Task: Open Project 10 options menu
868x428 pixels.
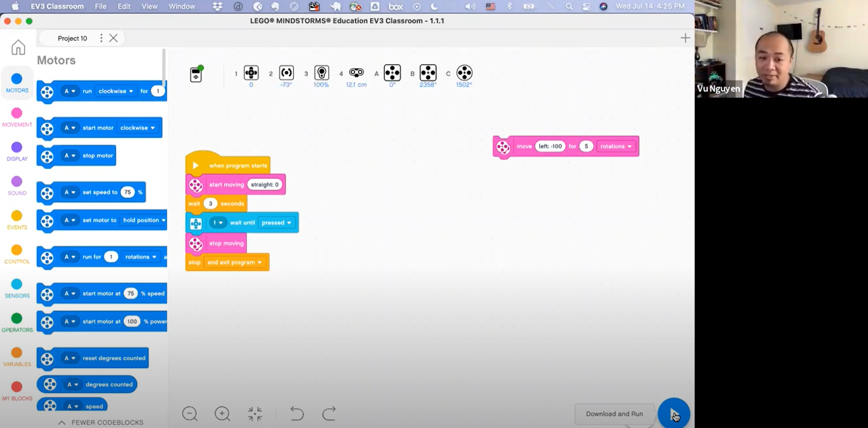Action: click(x=101, y=38)
